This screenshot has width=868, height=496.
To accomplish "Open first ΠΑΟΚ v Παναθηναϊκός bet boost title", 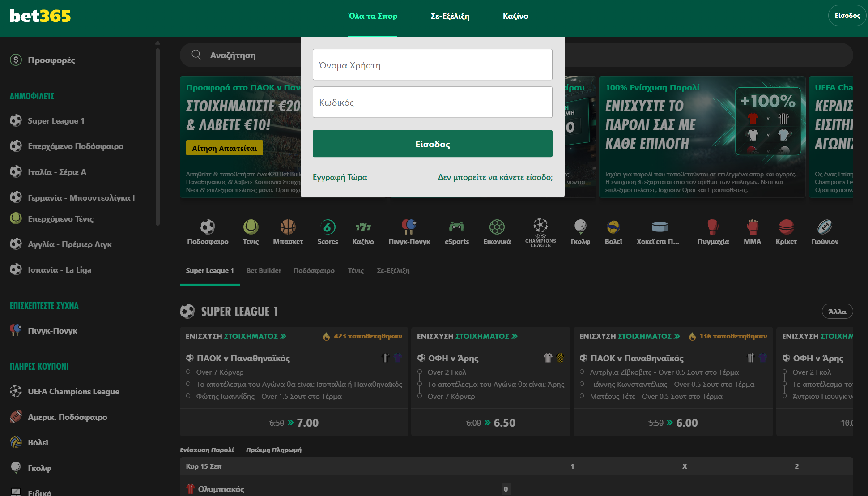I will 243,358.
